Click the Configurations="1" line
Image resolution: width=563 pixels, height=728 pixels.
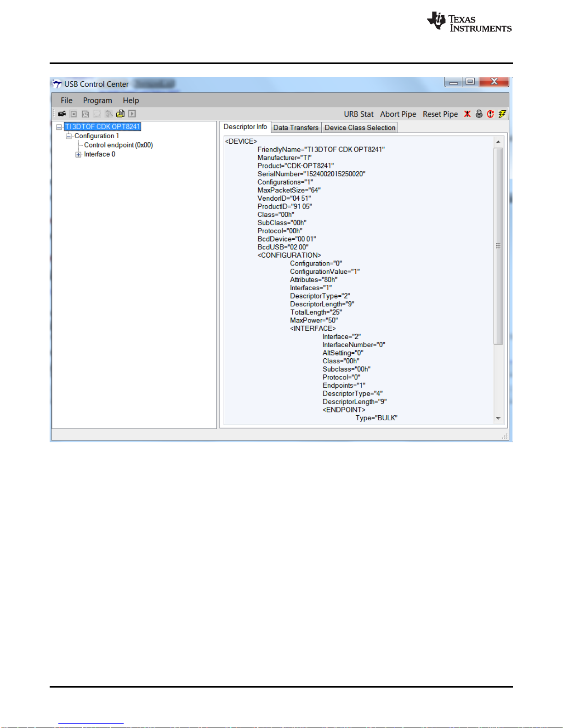pos(285,182)
